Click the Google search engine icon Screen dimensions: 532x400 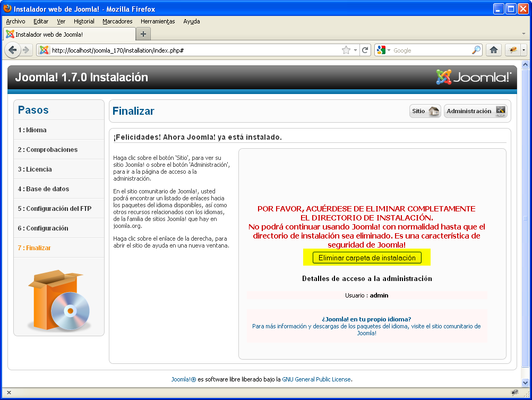tap(381, 50)
